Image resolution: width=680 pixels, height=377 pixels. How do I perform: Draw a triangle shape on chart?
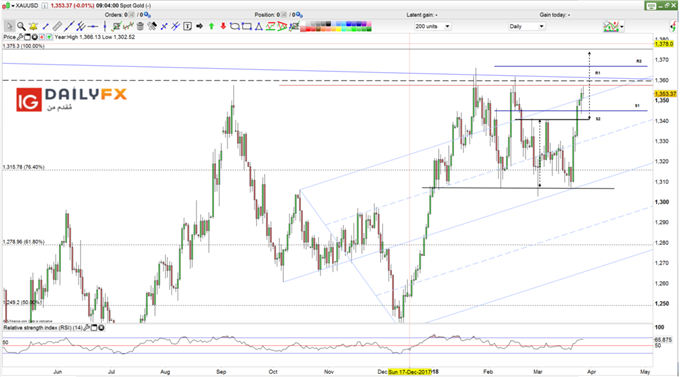point(258,26)
